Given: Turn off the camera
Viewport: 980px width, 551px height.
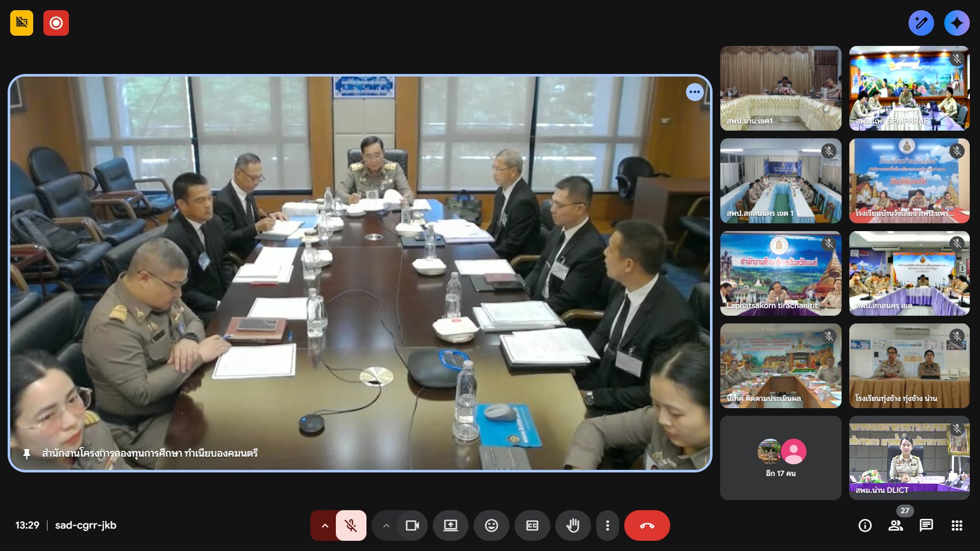Looking at the screenshot, I should coord(412,525).
